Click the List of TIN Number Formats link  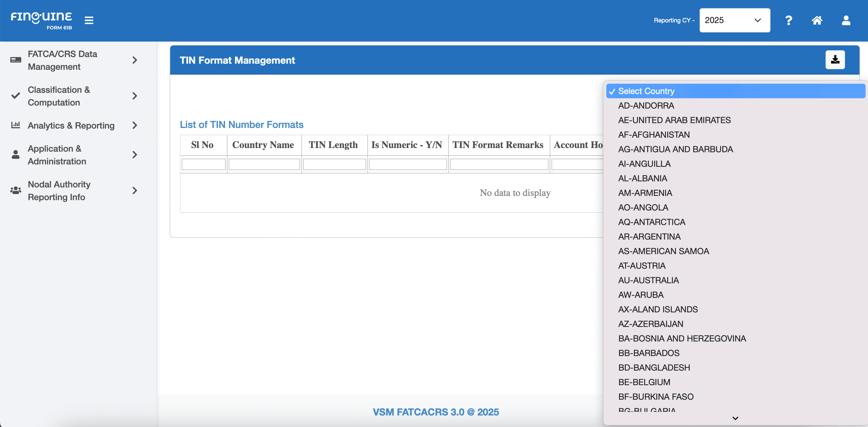[x=241, y=124]
